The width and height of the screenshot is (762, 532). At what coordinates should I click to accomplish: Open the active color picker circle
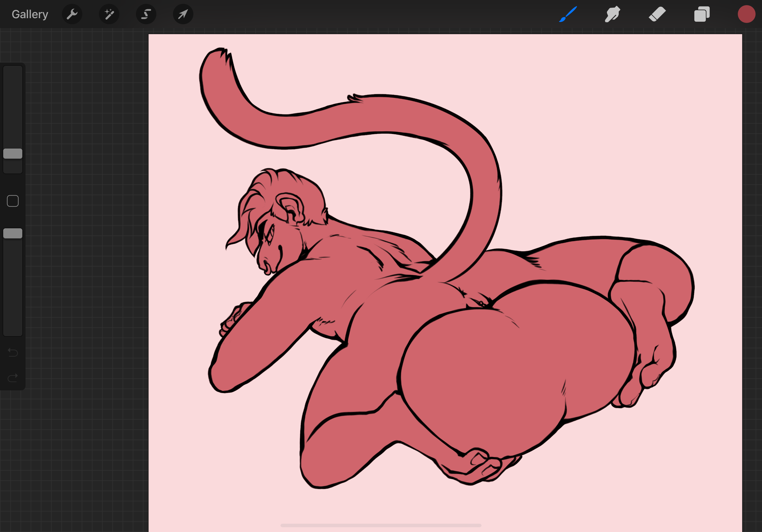tap(746, 14)
